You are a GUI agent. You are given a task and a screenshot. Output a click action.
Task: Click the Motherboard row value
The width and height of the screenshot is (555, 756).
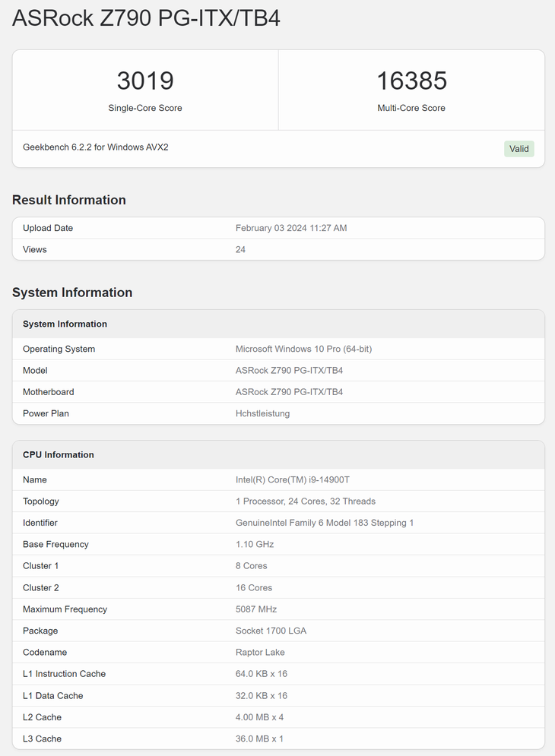(289, 392)
